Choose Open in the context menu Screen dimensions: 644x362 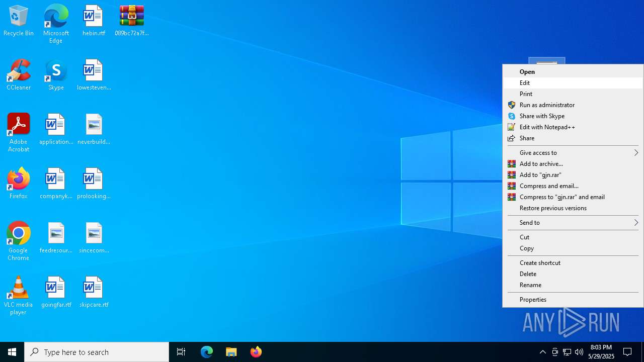[x=573, y=72]
